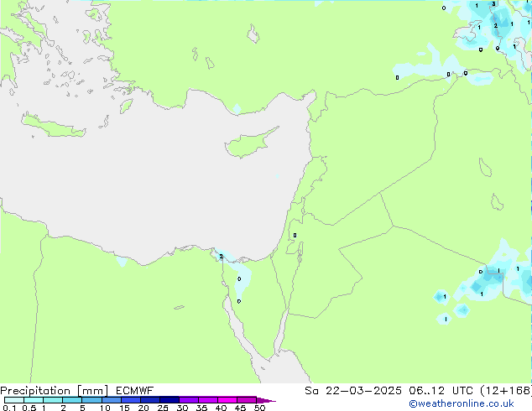Viewport: 532px width, 411px height.
Task: Click the island of Cyprus on the map
Action: [x=248, y=143]
